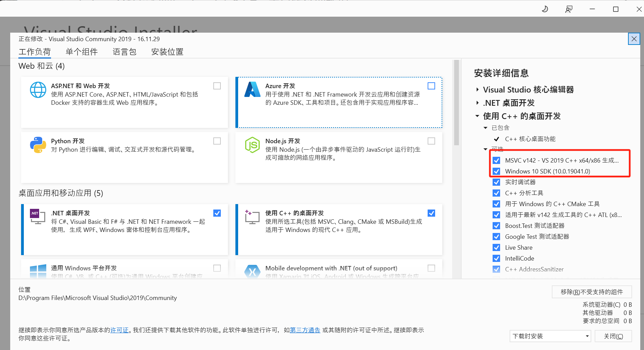Open the 许可证 license link
Image resolution: width=644 pixels, height=350 pixels.
119,330
